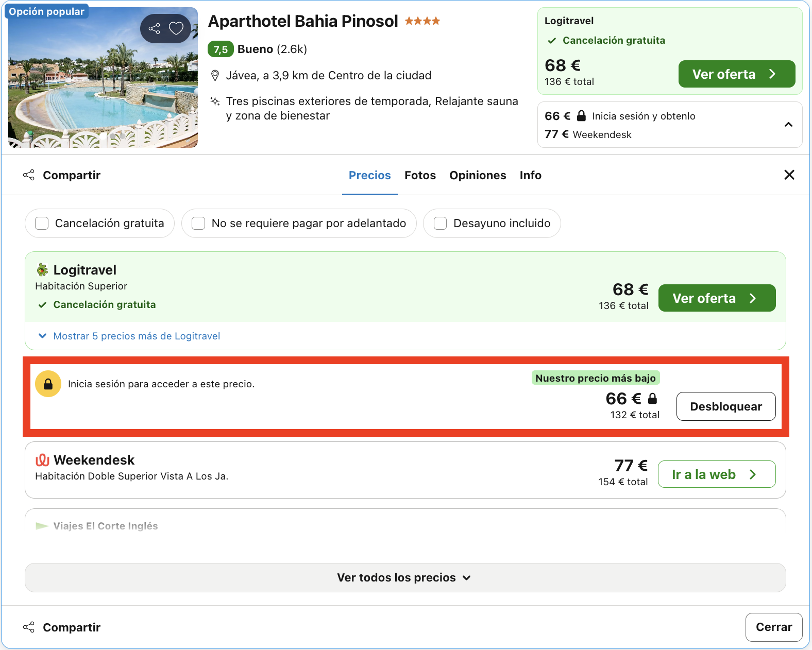This screenshot has height=650, width=812.
Task: Click the sparkle highlights icon
Action: 215,101
